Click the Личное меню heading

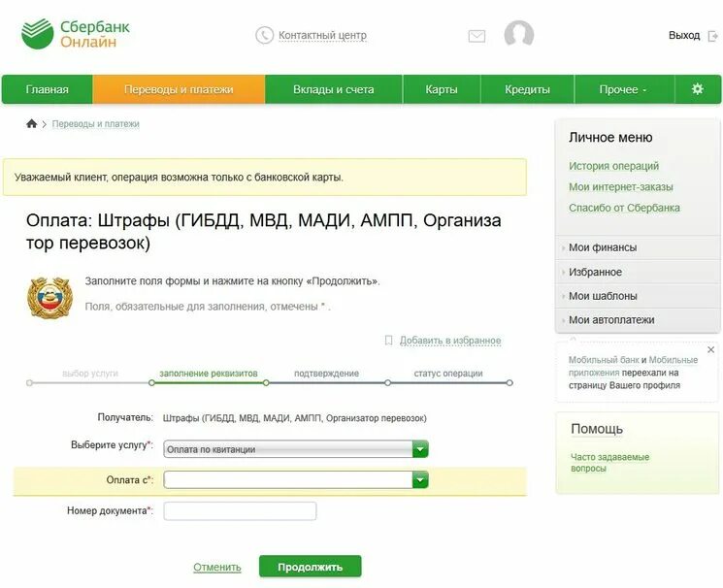click(610, 138)
